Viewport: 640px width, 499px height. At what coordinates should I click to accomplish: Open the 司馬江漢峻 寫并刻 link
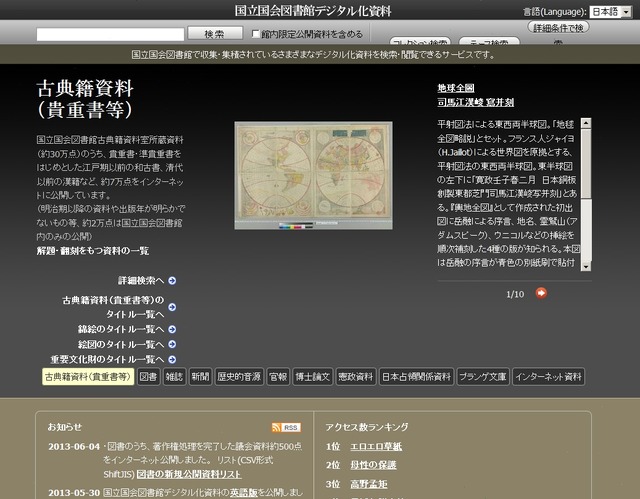476,102
